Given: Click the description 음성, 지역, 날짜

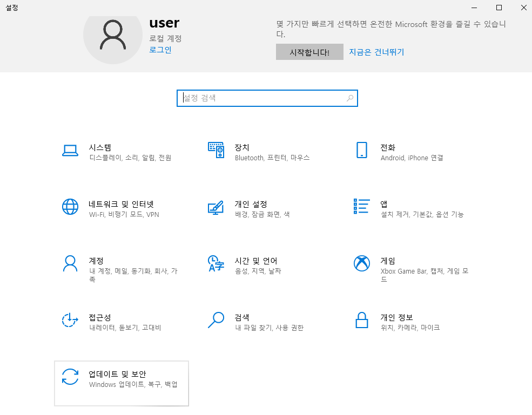Looking at the screenshot, I should pyautogui.click(x=258, y=271).
